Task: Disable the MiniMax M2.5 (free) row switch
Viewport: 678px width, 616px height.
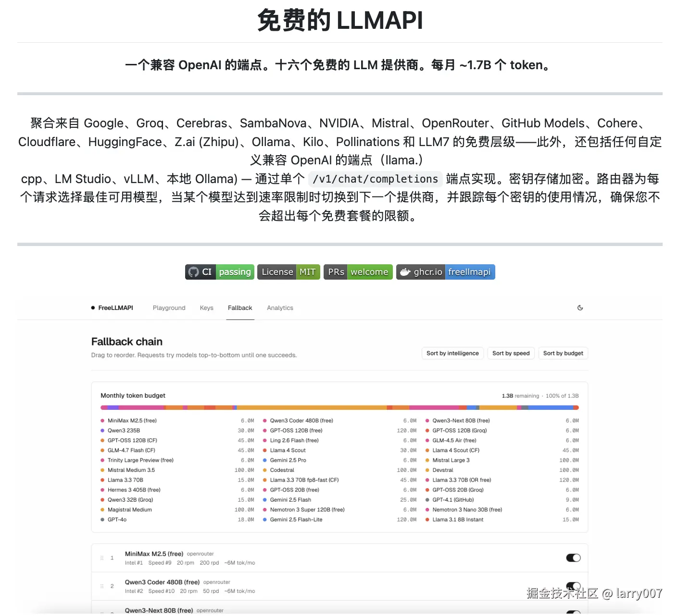Action: click(x=573, y=558)
